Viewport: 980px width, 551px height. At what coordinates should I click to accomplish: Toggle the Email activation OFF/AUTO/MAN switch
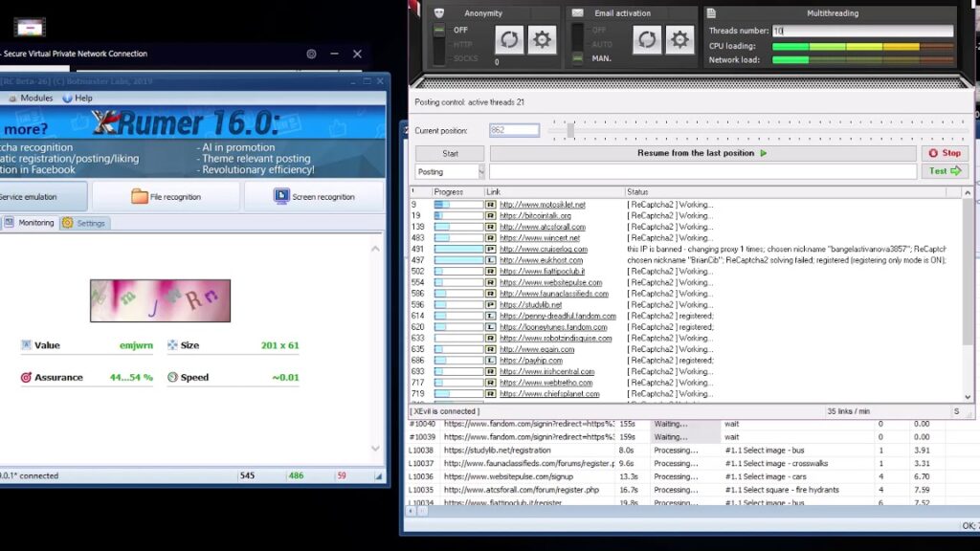[577, 44]
